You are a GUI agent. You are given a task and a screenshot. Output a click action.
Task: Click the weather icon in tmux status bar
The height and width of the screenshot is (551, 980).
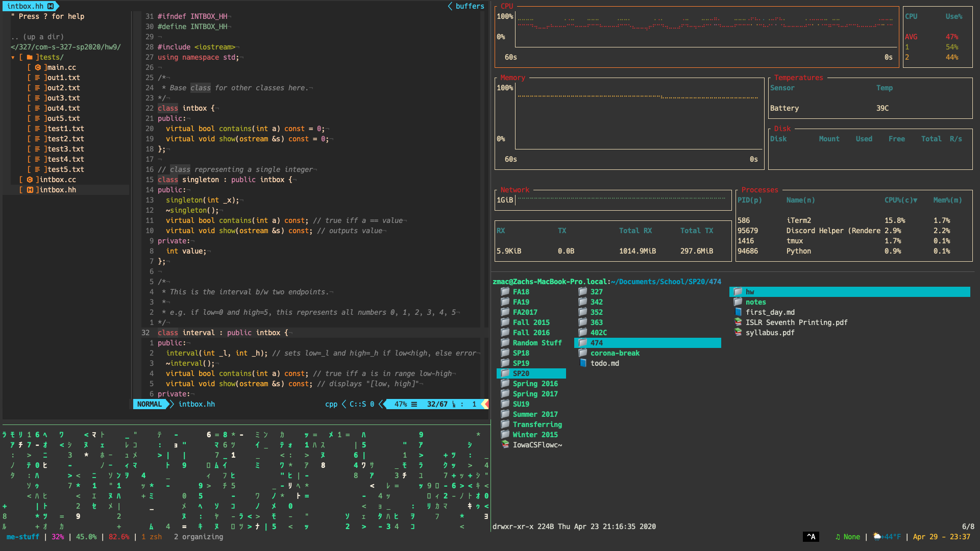click(876, 537)
